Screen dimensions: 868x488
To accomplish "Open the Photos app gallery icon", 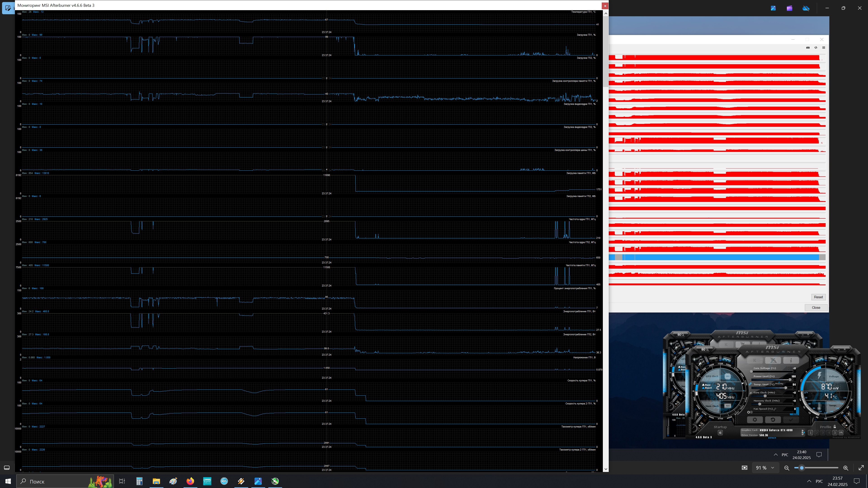I will [x=773, y=8].
